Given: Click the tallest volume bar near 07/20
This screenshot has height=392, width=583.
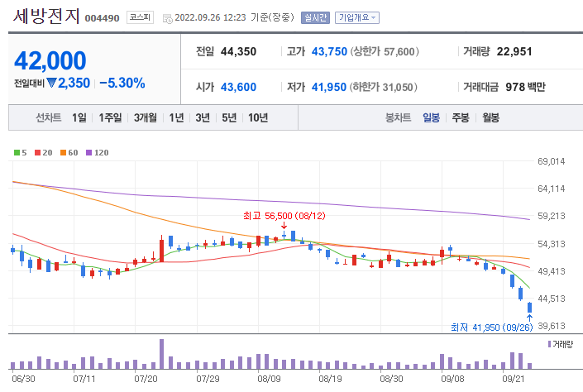Looking at the screenshot, I should (x=161, y=354).
